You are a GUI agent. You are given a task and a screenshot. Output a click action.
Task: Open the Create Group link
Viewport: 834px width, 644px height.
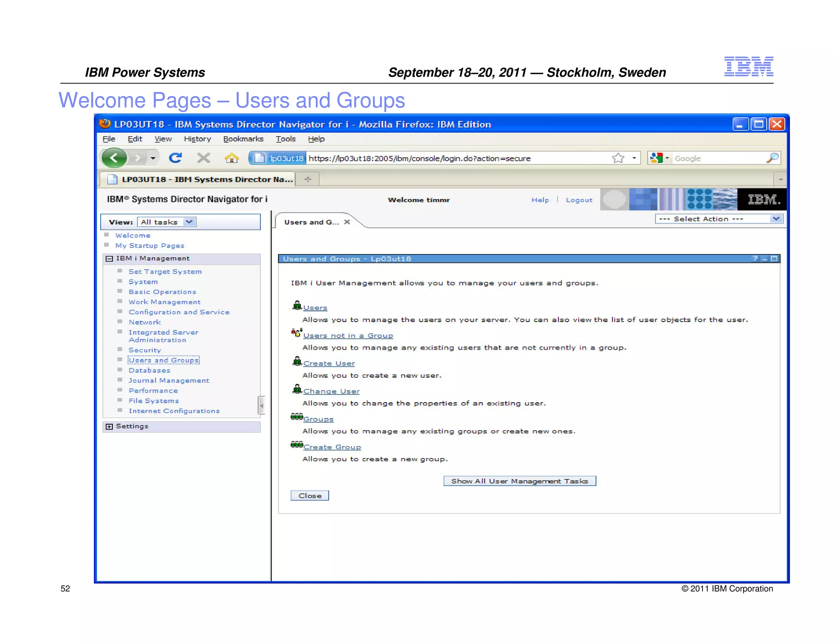click(x=332, y=447)
